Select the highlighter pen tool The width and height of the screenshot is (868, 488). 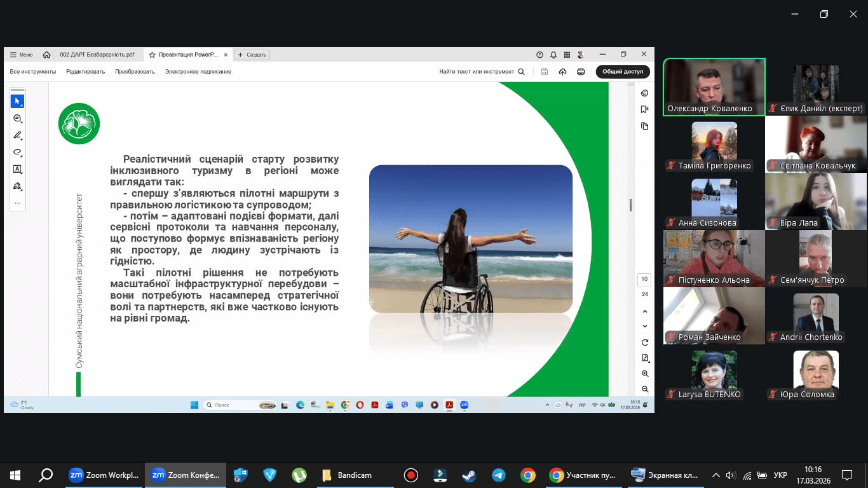click(x=17, y=135)
